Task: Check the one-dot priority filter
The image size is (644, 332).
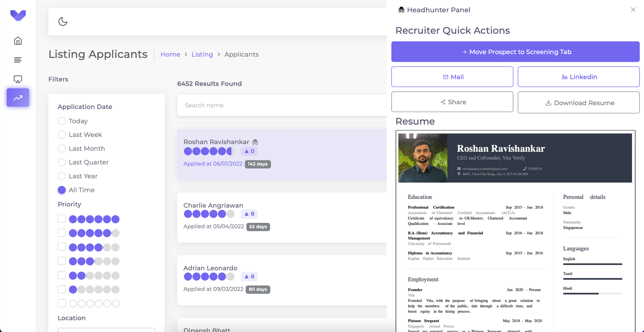Action: 62,289
